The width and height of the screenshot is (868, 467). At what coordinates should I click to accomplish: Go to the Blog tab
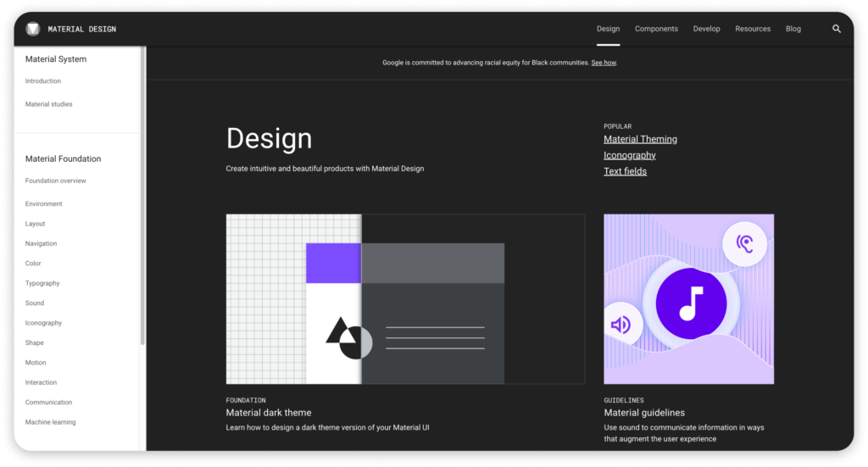click(793, 29)
